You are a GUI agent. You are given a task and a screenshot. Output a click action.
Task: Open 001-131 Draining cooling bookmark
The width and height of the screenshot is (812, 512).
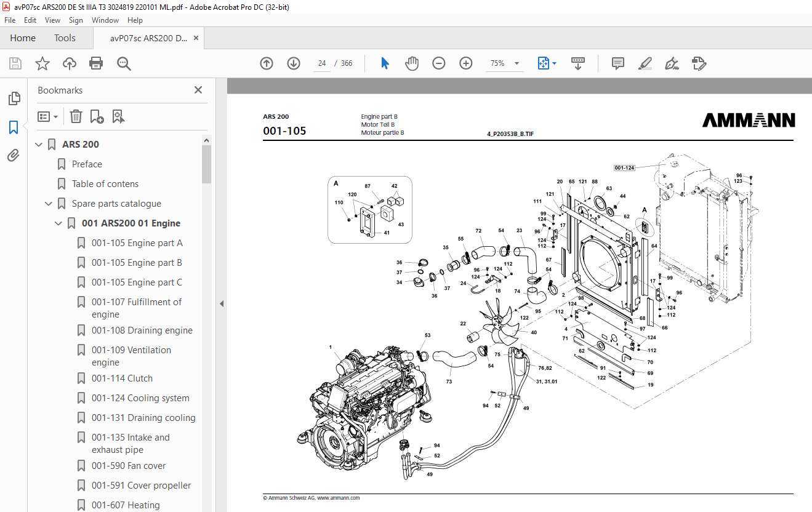[143, 418]
